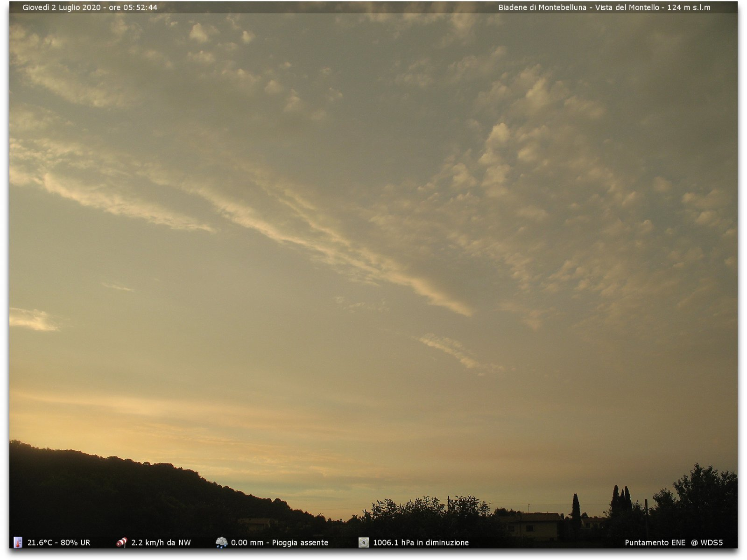Screen dimensions: 747x560
Task: Click the windsock wind icon
Action: pos(121,542)
